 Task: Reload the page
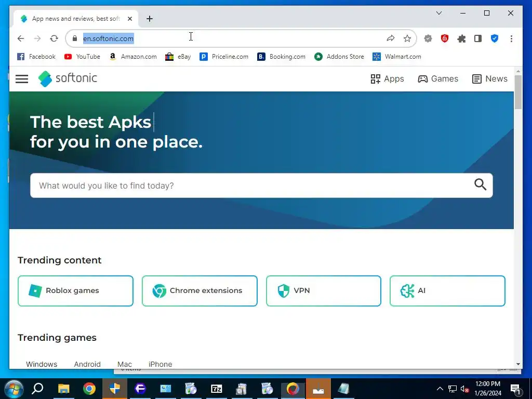[54, 38]
